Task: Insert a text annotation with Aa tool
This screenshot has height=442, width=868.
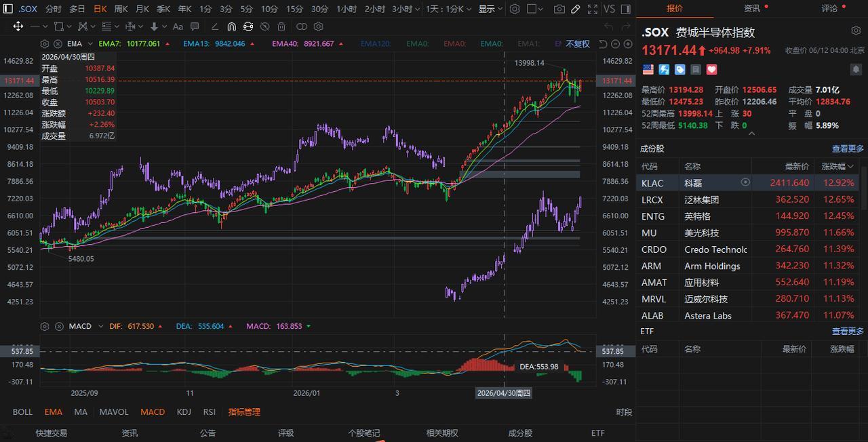Action: pyautogui.click(x=178, y=26)
